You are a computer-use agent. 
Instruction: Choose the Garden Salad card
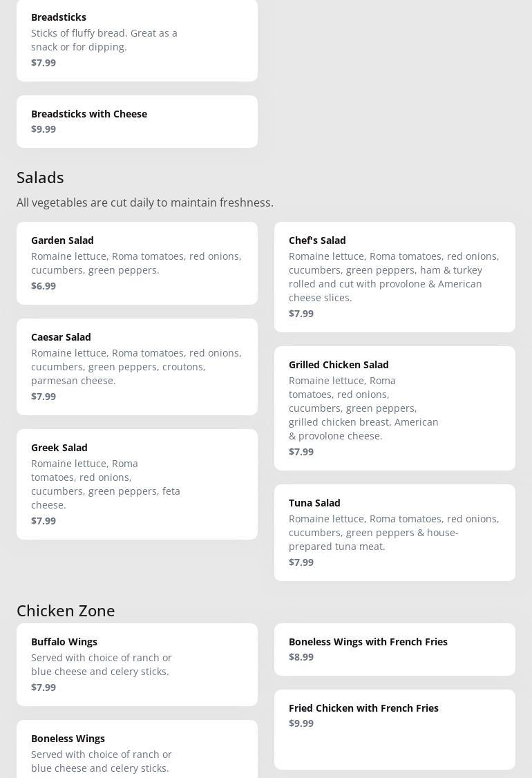[x=137, y=263]
